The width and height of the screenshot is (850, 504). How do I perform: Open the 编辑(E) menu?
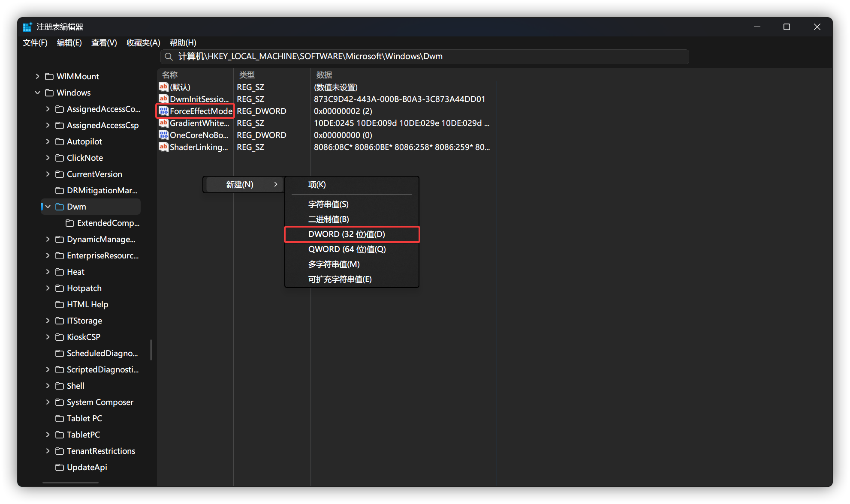coord(69,43)
